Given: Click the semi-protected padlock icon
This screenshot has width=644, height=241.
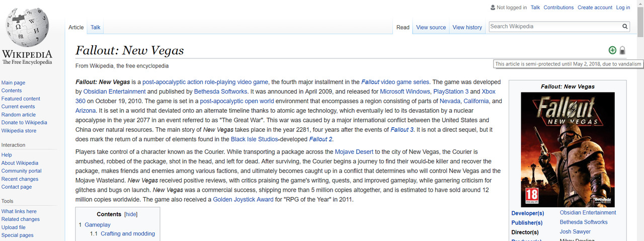Looking at the screenshot, I should pyautogui.click(x=622, y=50).
